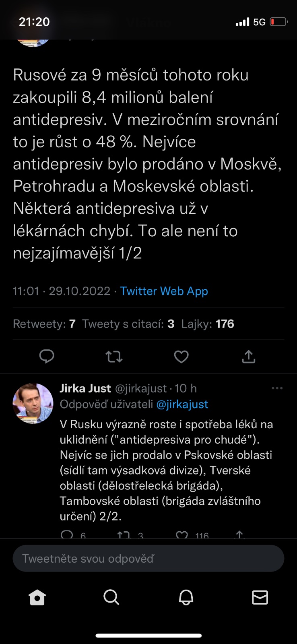View the Lajky count list
This screenshot has height=644, width=297.
coord(208,324)
